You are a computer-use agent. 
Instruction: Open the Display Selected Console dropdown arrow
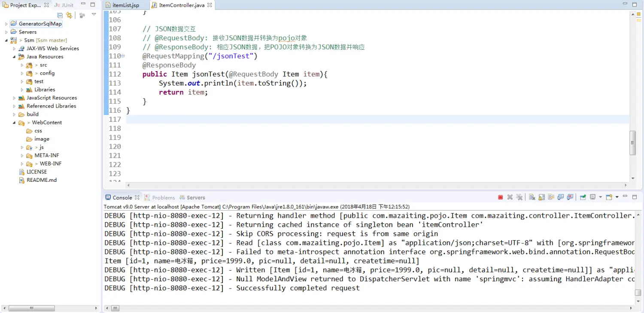pyautogui.click(x=600, y=197)
